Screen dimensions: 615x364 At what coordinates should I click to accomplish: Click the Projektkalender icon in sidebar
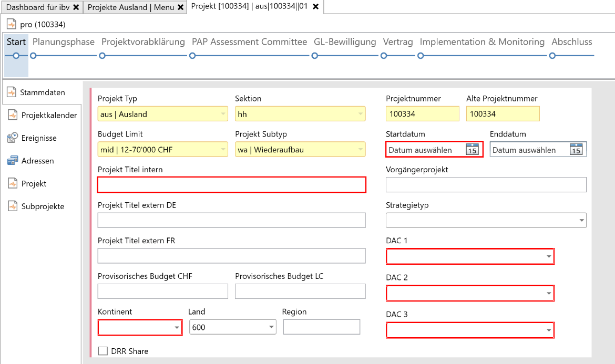click(13, 115)
